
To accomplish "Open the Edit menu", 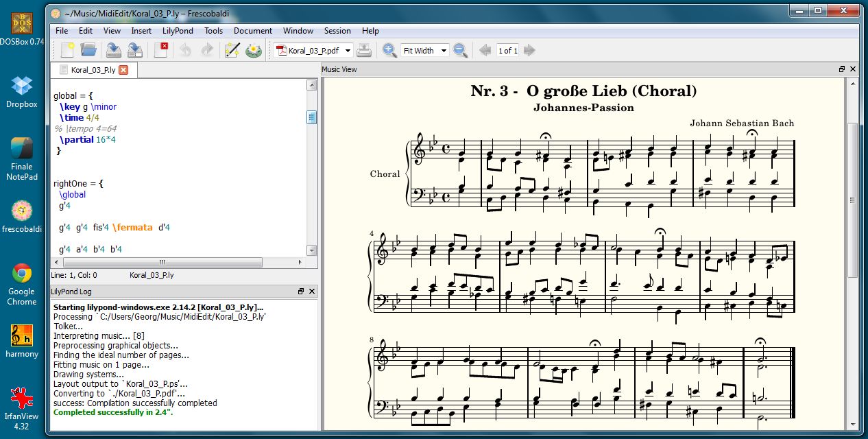I will point(86,30).
